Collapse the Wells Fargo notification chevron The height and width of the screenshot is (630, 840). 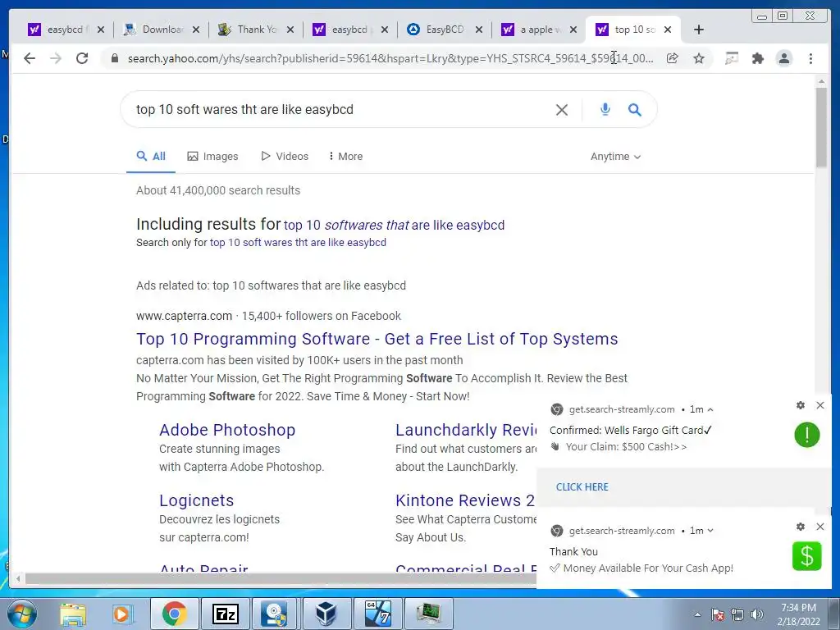(x=710, y=410)
